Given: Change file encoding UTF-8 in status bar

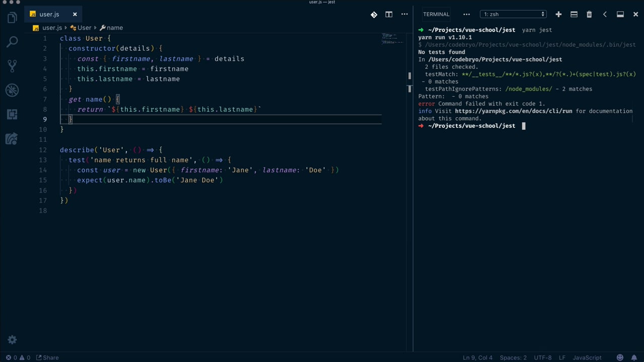Looking at the screenshot, I should coord(542,357).
